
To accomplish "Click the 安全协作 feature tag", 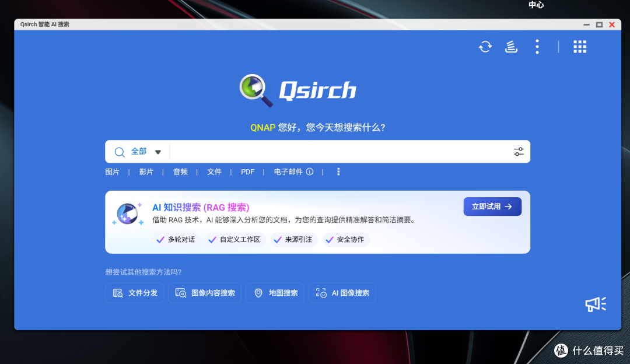I will click(x=346, y=239).
